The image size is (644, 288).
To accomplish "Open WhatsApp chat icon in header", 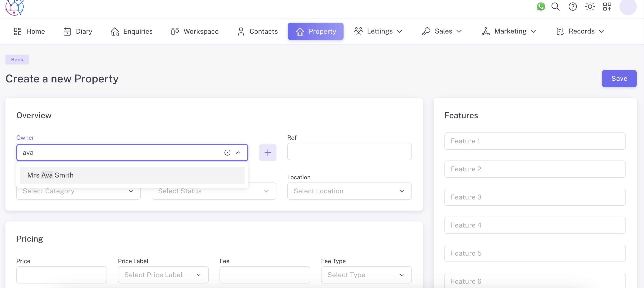I will [541, 7].
